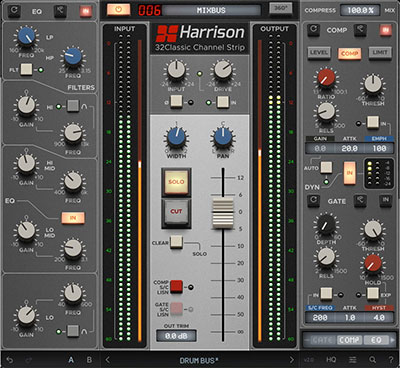Open the DRUM BUS preset name menu
The image size is (400, 368).
(x=198, y=360)
